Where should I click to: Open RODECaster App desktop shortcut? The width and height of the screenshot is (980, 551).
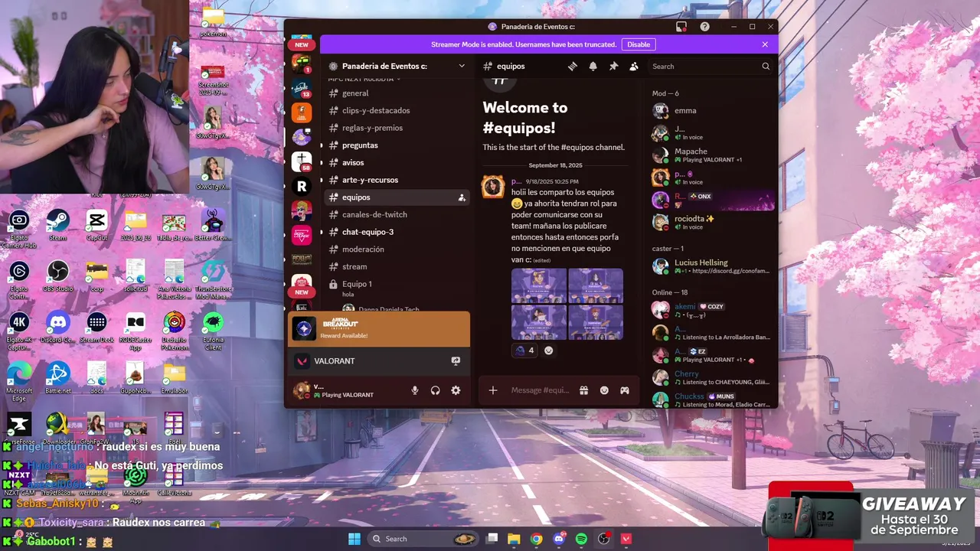pyautogui.click(x=136, y=331)
